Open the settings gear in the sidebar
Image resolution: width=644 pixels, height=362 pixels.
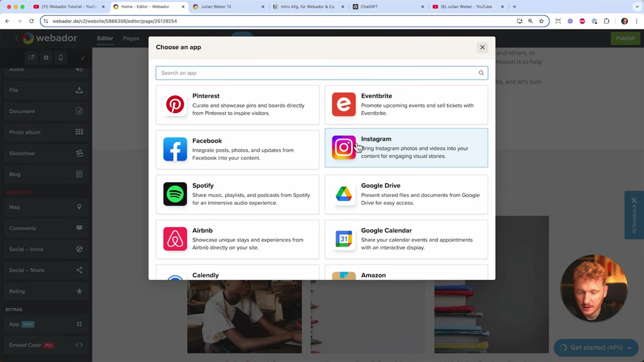[x=46, y=57]
